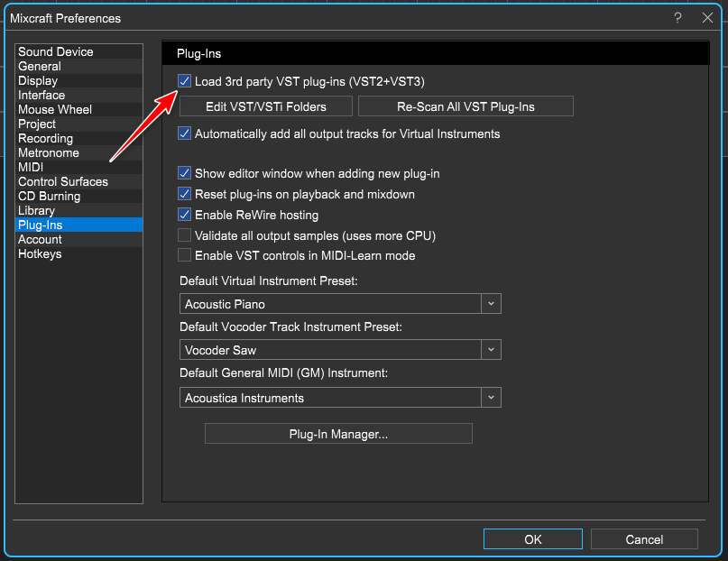Screen dimensions: 728x561
Task: Open the Acoustica Instruments dropdown arrow
Action: point(491,398)
